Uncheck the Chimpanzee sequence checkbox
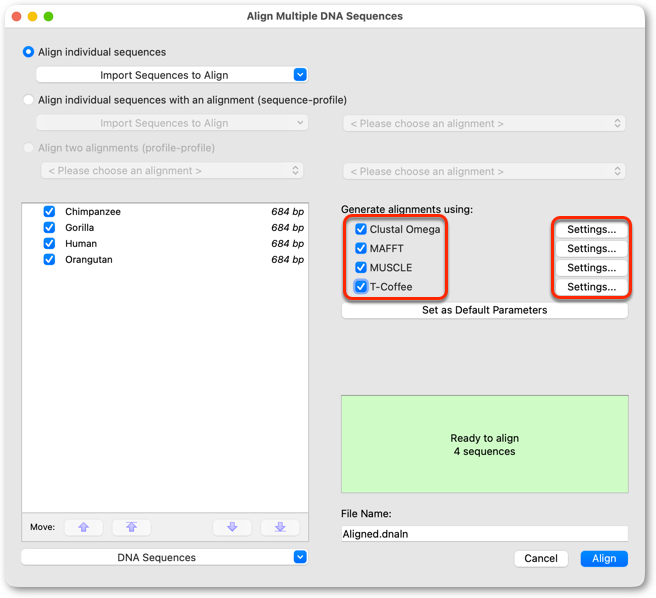The height and width of the screenshot is (598, 656). coord(49,211)
